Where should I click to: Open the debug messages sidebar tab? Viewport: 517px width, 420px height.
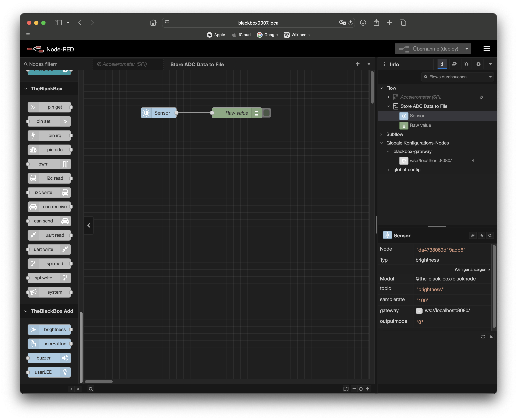tap(466, 64)
